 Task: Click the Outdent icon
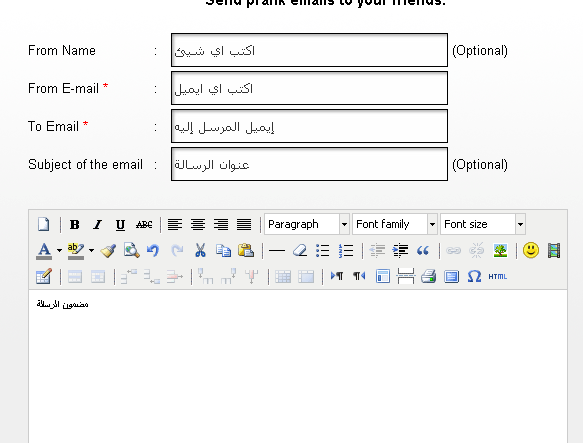377,250
